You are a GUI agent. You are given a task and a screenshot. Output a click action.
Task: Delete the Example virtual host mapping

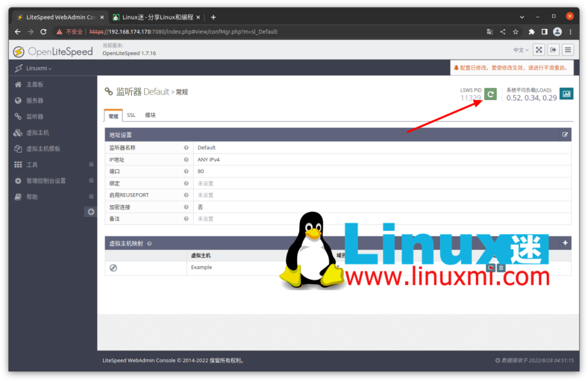(x=501, y=268)
